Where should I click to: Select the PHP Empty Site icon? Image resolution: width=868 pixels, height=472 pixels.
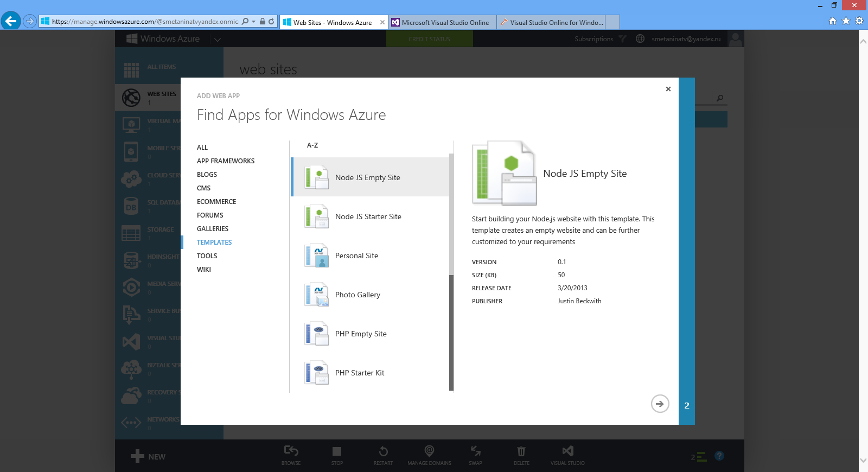(317, 334)
